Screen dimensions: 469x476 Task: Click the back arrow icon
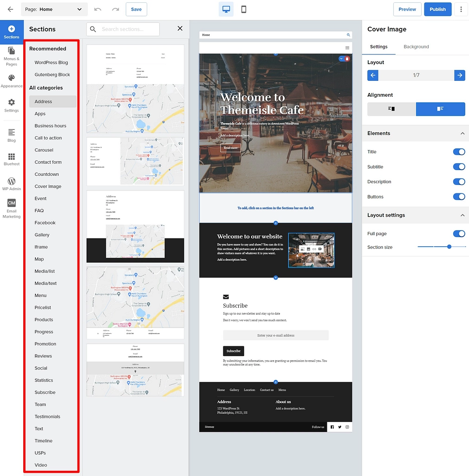10,9
